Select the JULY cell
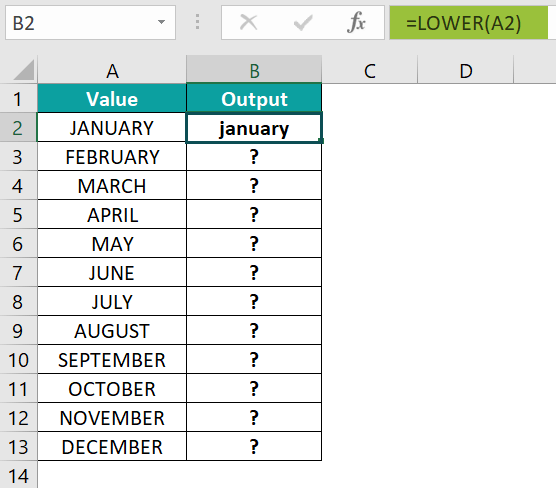Image resolution: width=556 pixels, height=488 pixels. (x=112, y=302)
